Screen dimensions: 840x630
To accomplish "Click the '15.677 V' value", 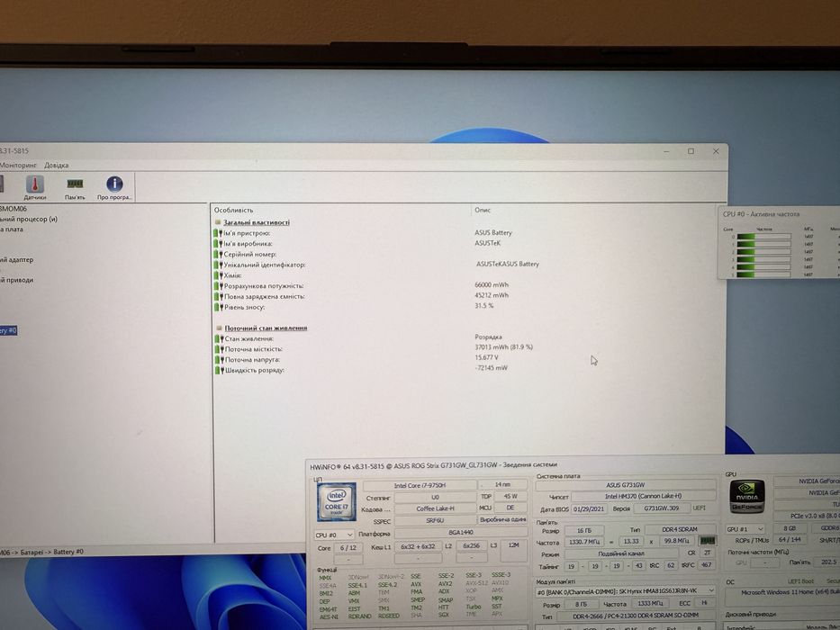I will (x=486, y=357).
